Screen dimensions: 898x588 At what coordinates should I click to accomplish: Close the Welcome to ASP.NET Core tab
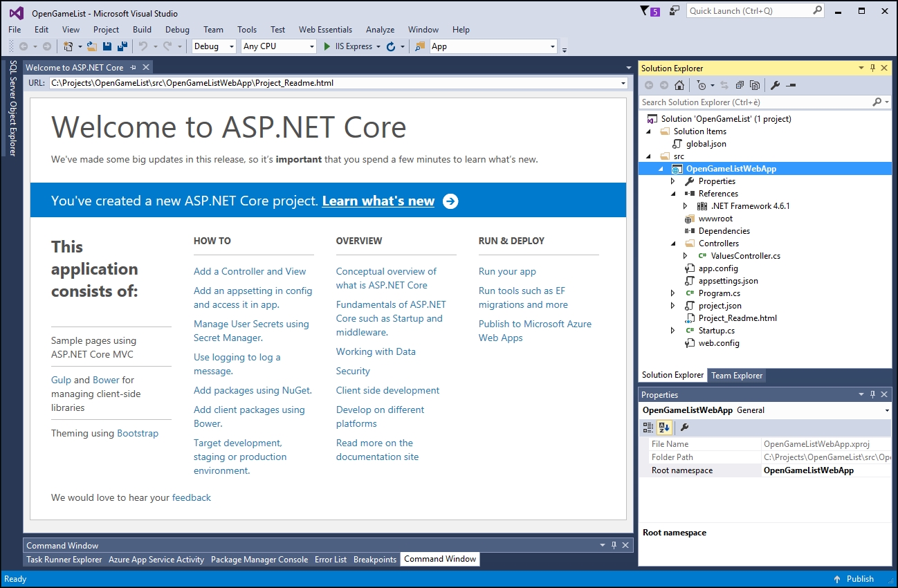(146, 67)
